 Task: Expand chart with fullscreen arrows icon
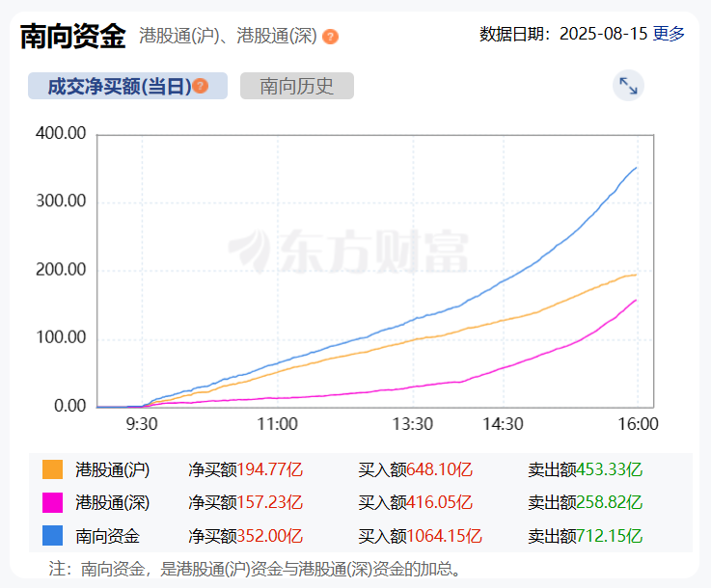point(628,86)
